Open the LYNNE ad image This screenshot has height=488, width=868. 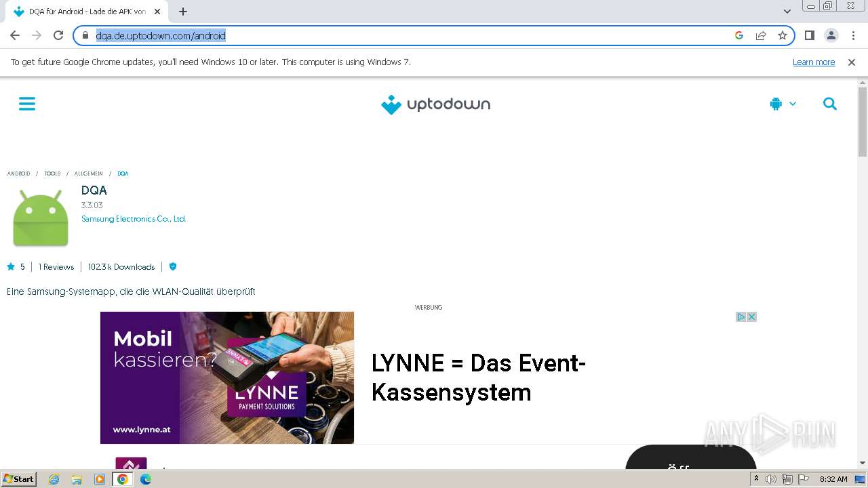coord(227,378)
